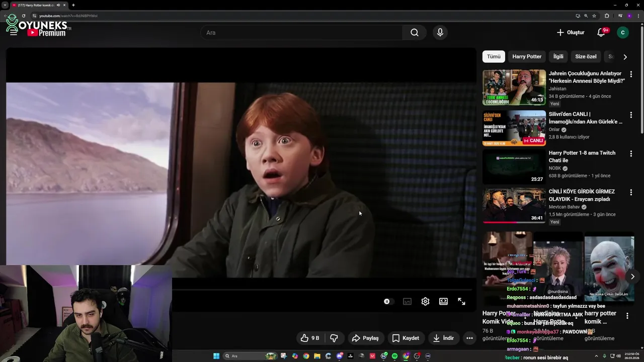
Task: Reload the page in Chrome
Action: coord(23,16)
